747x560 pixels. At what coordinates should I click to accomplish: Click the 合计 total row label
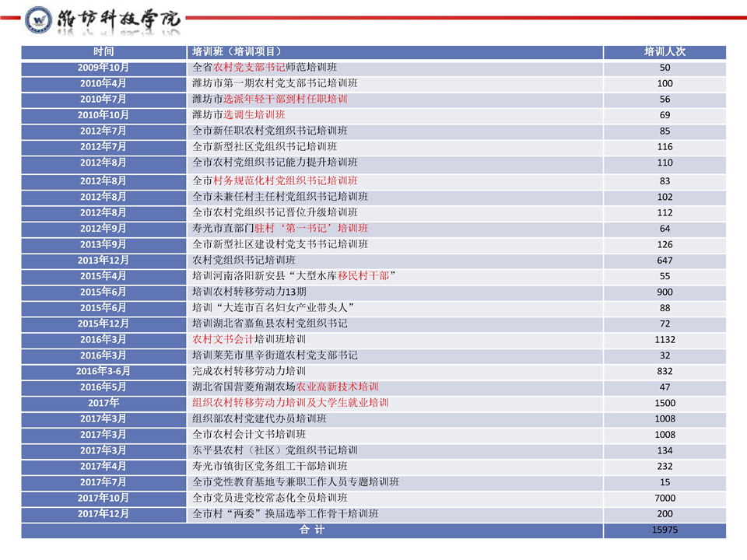point(312,530)
